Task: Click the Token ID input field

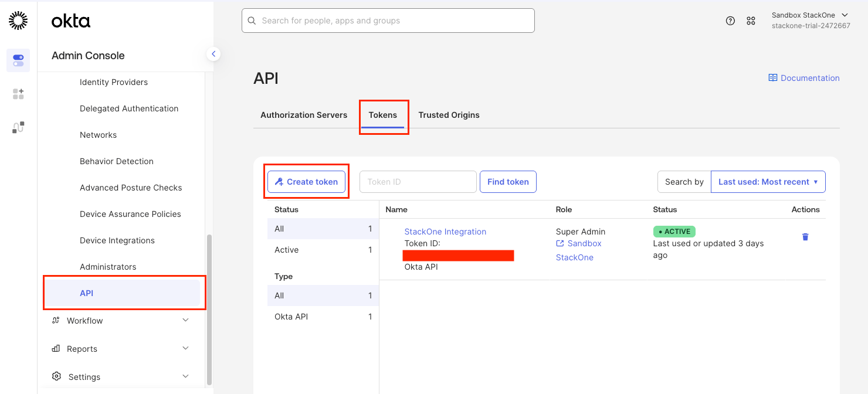Action: 418,182
